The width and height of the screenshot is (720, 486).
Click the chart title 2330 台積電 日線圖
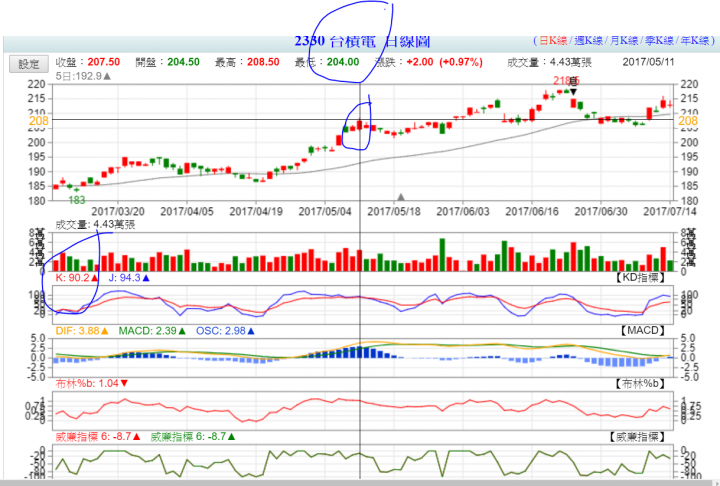coord(362,41)
